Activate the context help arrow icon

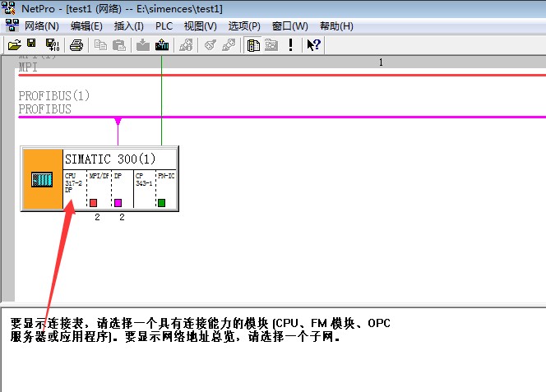pos(313,45)
